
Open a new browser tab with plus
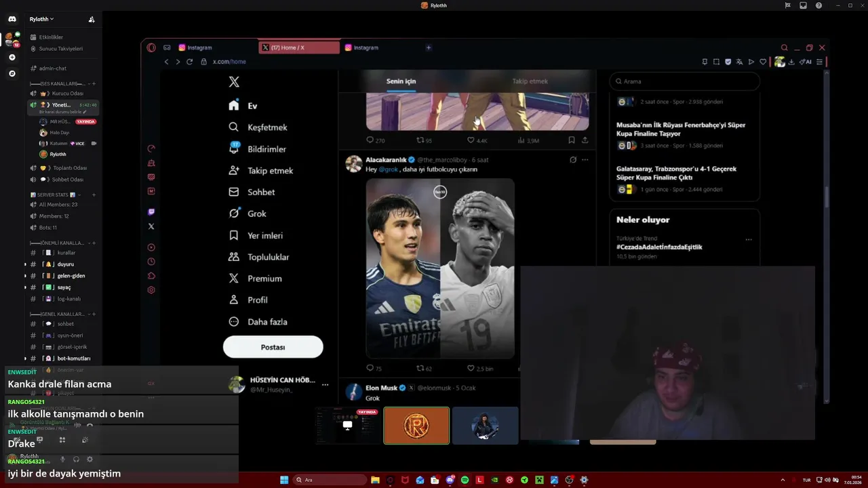click(428, 47)
